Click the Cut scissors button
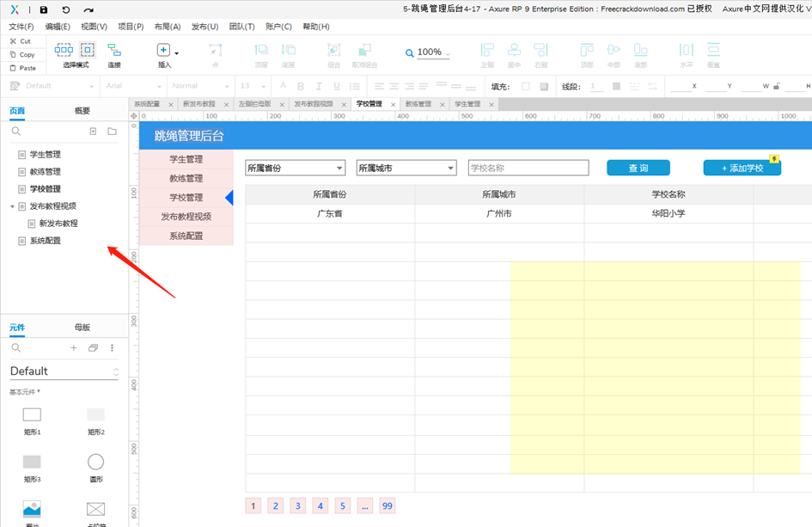 pos(21,41)
